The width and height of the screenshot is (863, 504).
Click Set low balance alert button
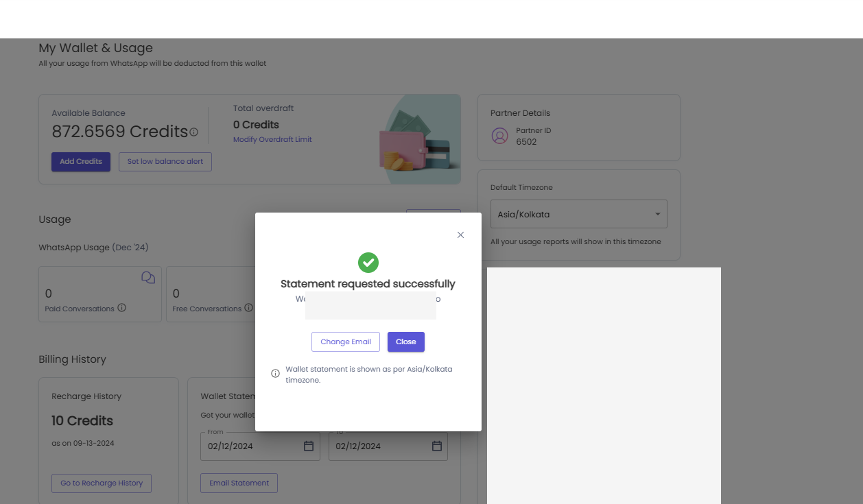(165, 162)
